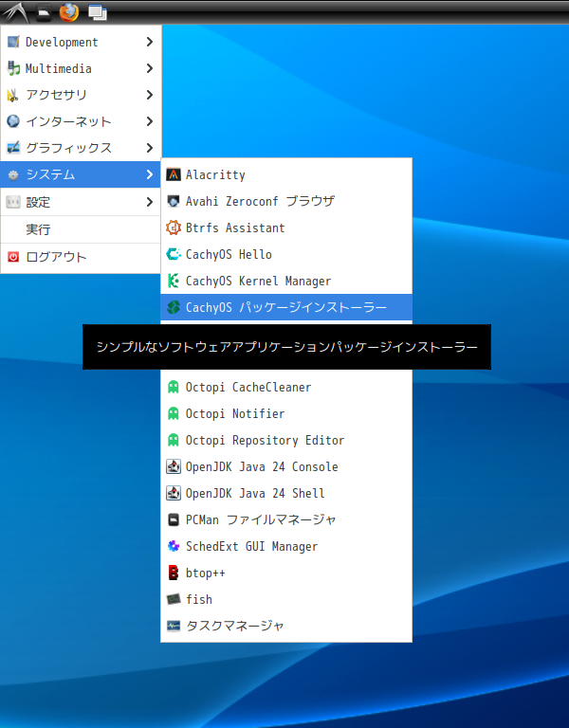Start Octopi Notifier
The width and height of the screenshot is (569, 728).
click(x=286, y=413)
